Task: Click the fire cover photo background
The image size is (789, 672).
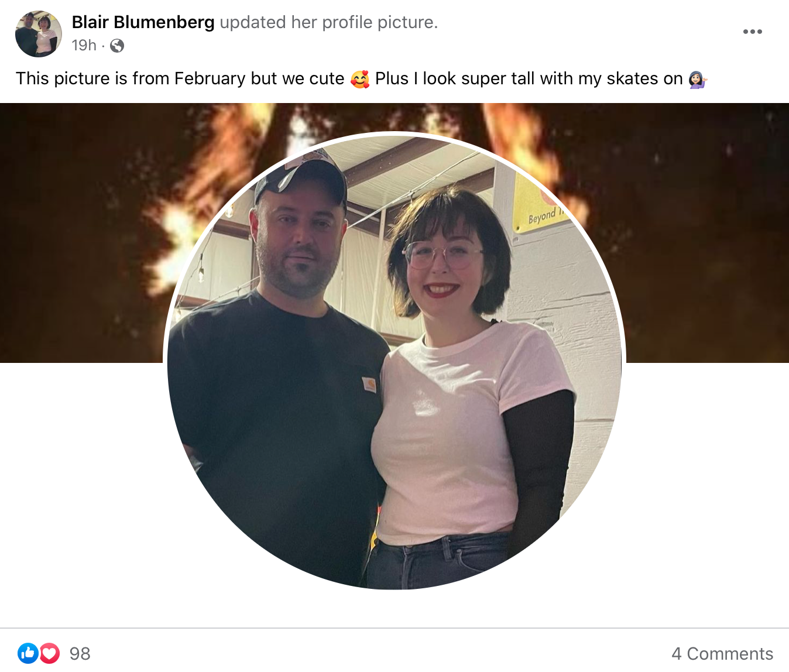Action: [x=702, y=234]
